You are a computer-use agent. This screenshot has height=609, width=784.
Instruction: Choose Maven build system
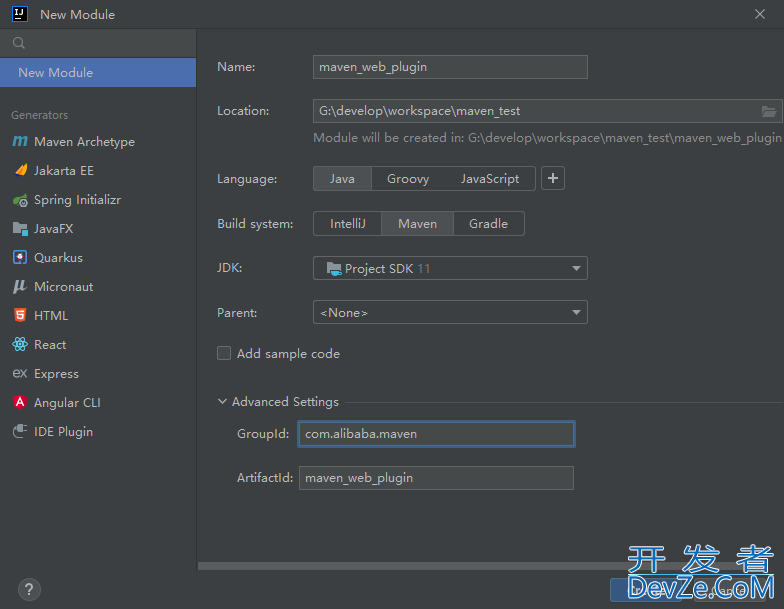[418, 224]
